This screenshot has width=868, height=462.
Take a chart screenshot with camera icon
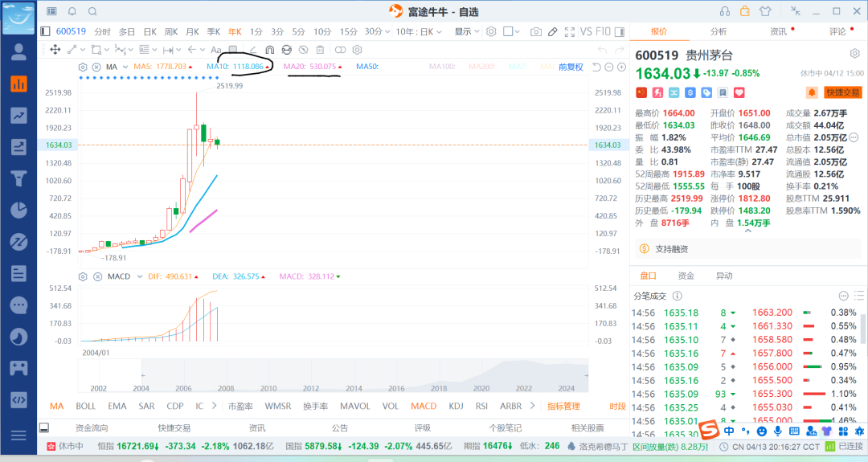click(535, 32)
